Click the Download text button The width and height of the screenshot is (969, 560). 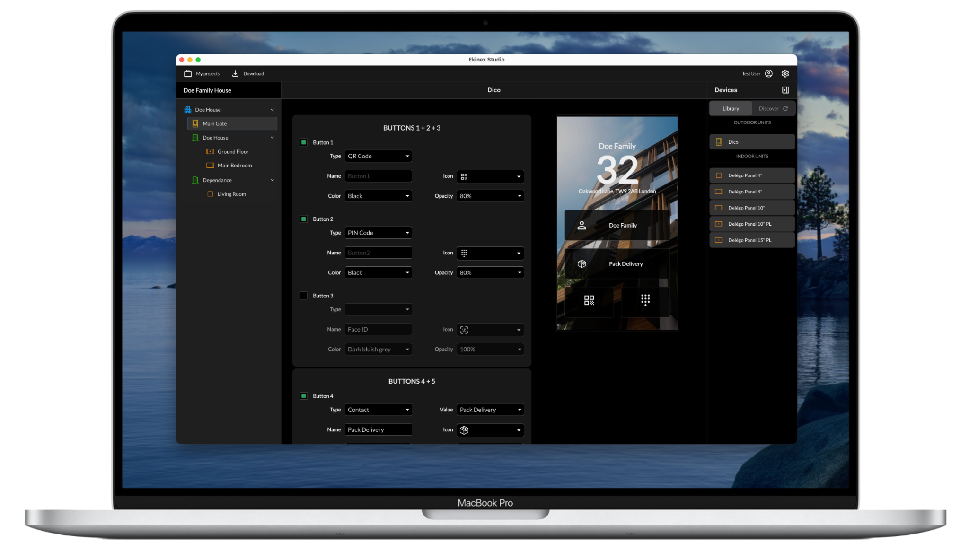pyautogui.click(x=254, y=74)
